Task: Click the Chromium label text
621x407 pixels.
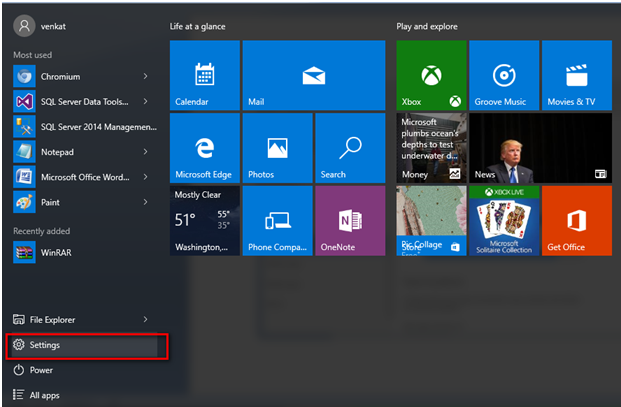Action: [x=60, y=76]
